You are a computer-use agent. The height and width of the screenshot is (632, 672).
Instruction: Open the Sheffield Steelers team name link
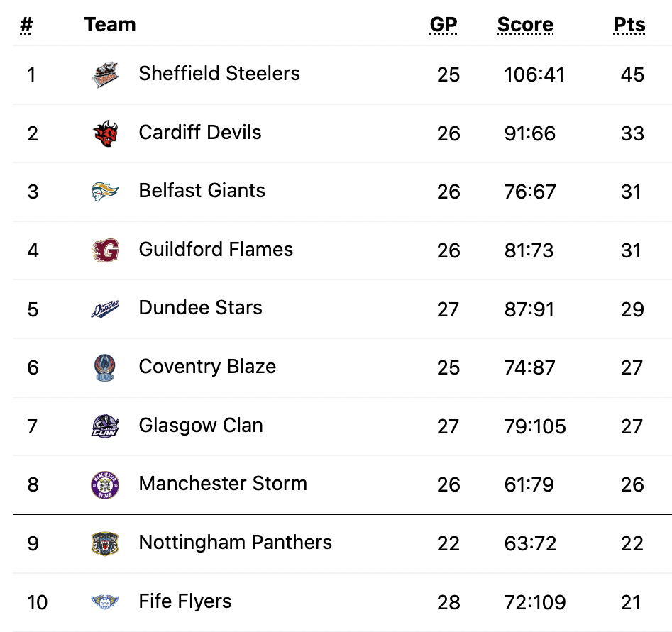(219, 73)
